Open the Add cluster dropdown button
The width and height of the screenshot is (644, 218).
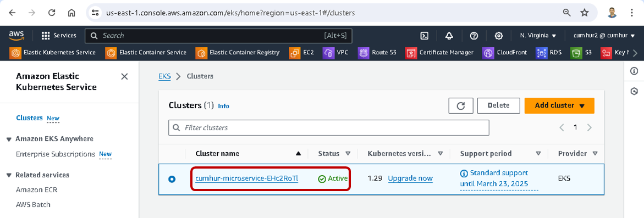pyautogui.click(x=559, y=106)
